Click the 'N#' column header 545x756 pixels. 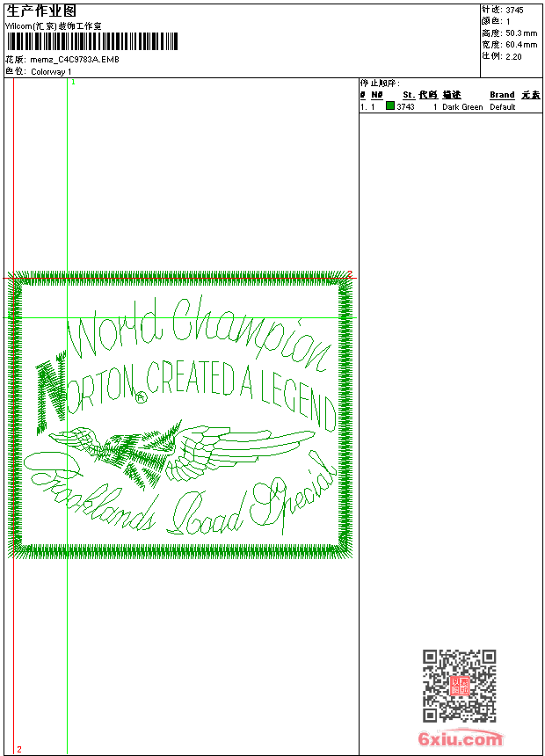[x=377, y=95]
